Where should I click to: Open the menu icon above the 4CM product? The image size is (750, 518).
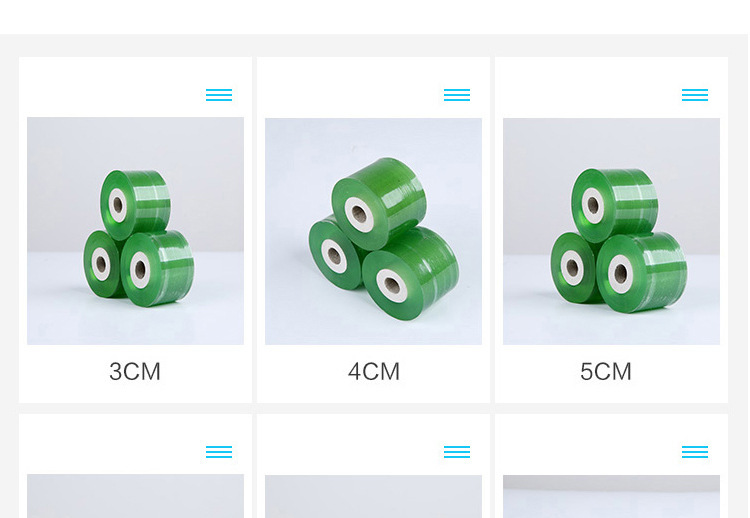click(x=457, y=95)
